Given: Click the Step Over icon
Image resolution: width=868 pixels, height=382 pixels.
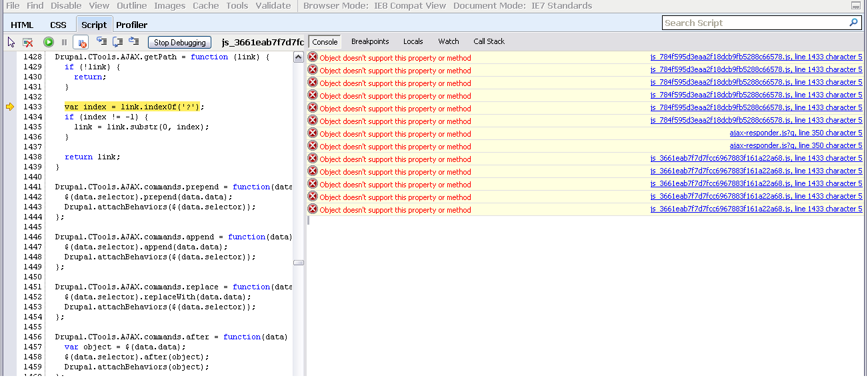Looking at the screenshot, I should tap(117, 42).
